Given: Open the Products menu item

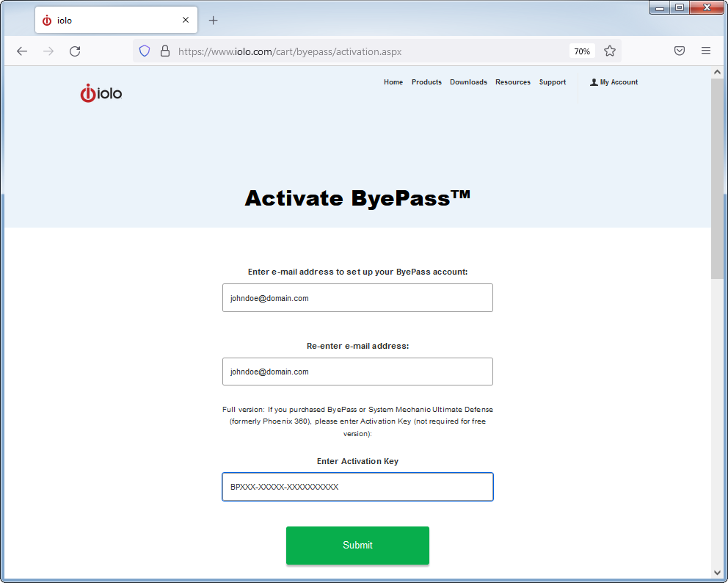Looking at the screenshot, I should (x=426, y=82).
